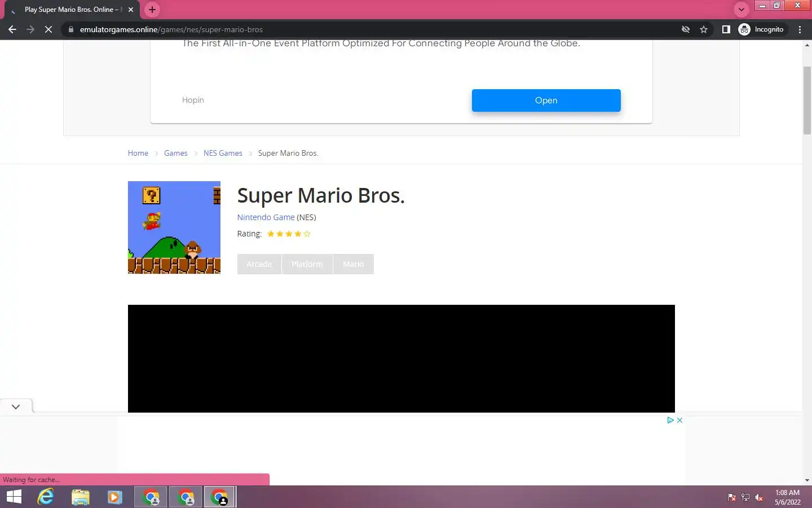Click the Action Center flag tray icon
The image size is (812, 508).
732,497
